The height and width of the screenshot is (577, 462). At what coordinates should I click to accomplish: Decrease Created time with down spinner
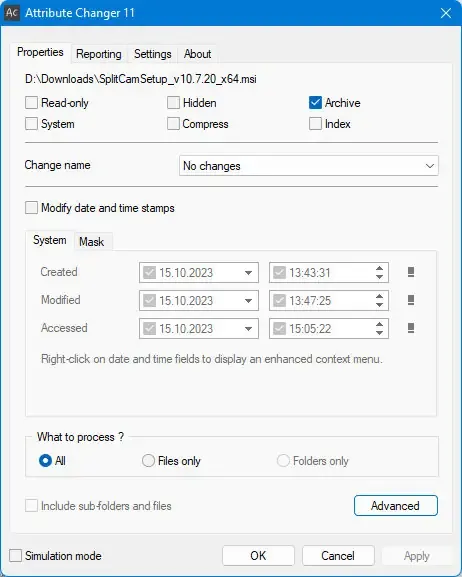pos(380,277)
